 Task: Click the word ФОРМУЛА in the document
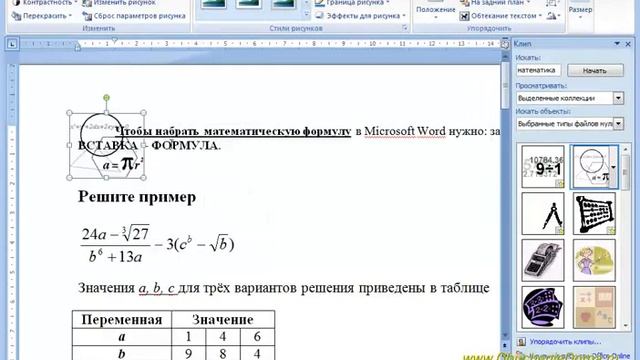pyautogui.click(x=186, y=146)
